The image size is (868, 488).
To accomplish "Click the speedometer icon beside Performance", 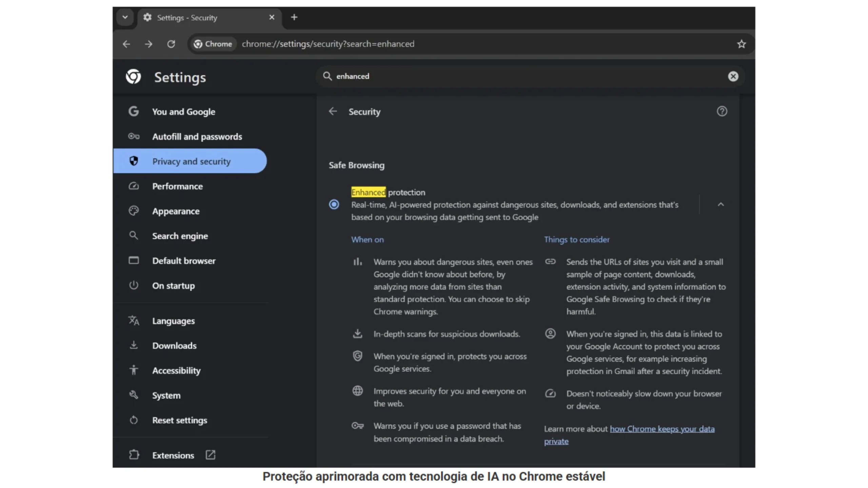I will pyautogui.click(x=134, y=186).
